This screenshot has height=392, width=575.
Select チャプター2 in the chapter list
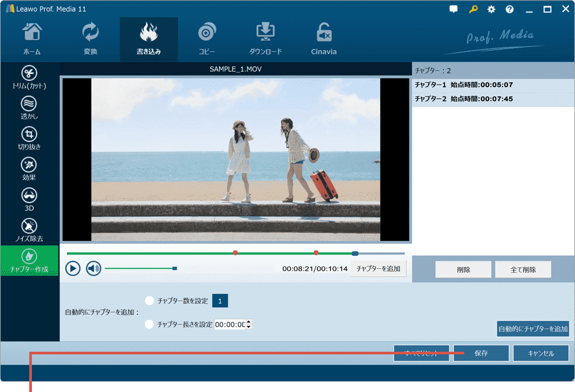point(464,99)
